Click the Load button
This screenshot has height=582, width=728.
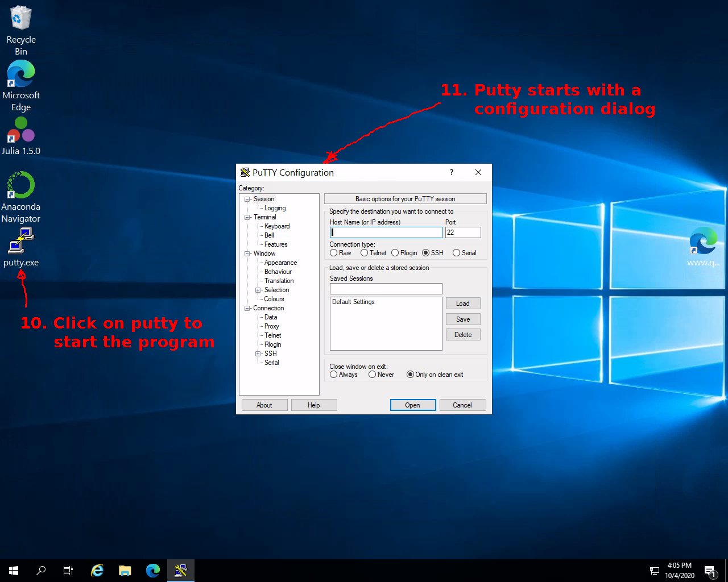(x=463, y=304)
